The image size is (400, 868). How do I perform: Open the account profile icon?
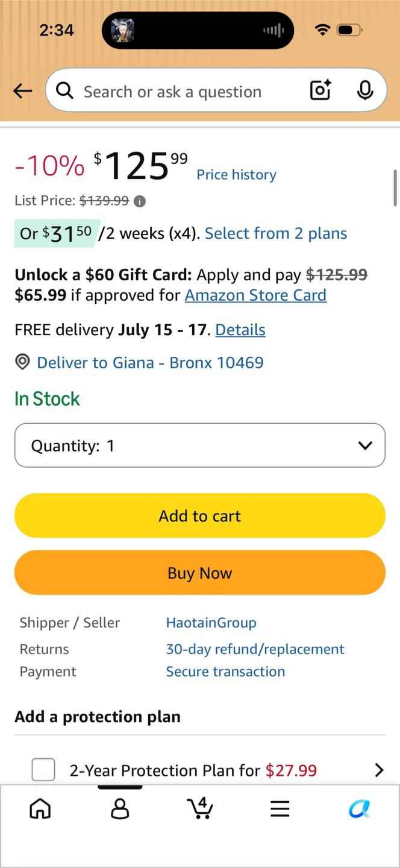120,808
